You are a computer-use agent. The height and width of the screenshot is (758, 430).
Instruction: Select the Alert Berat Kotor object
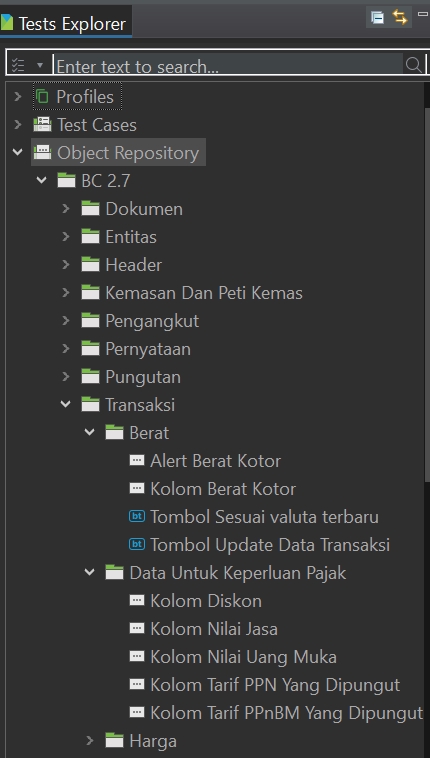coord(215,461)
